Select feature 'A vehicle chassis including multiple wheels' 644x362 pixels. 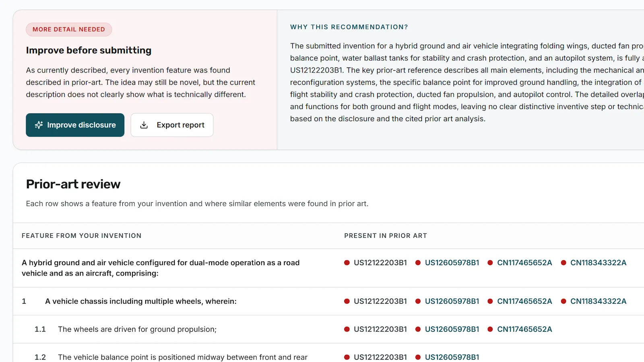141,301
